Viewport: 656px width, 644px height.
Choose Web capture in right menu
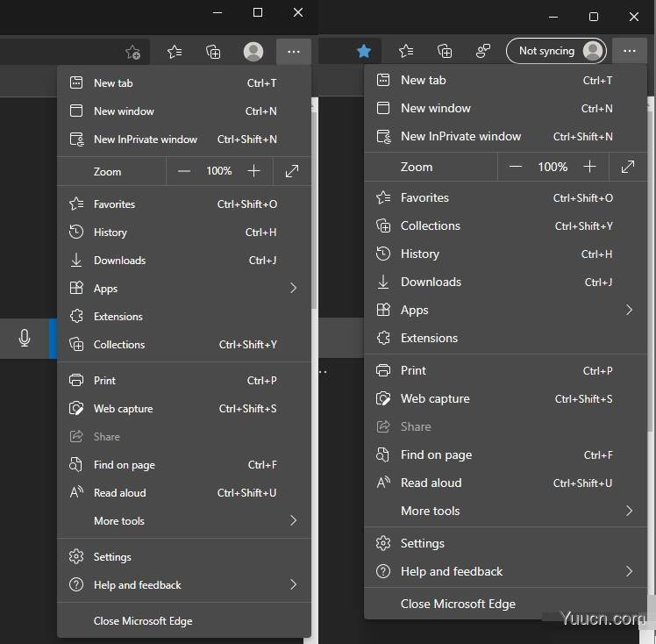point(506,398)
